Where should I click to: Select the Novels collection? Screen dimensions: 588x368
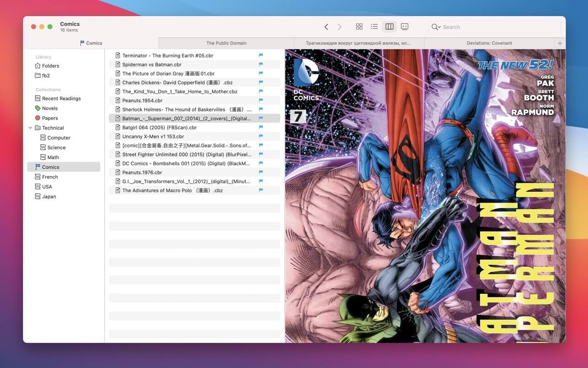(49, 108)
